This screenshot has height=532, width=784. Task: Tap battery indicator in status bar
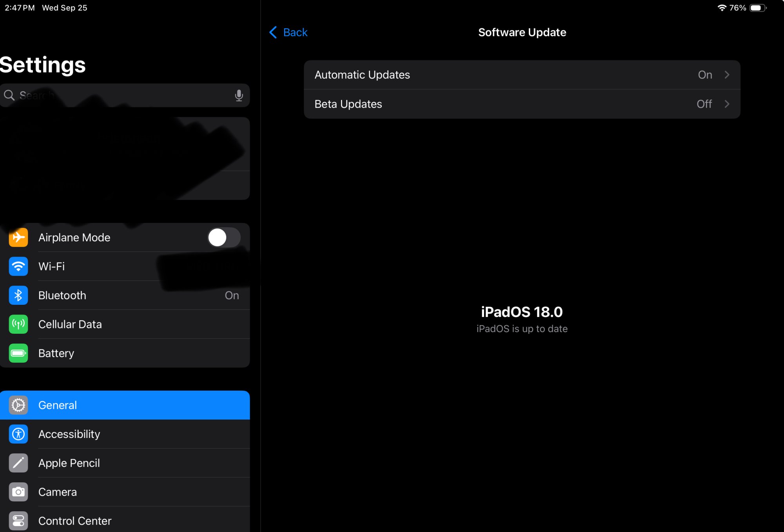click(x=758, y=8)
